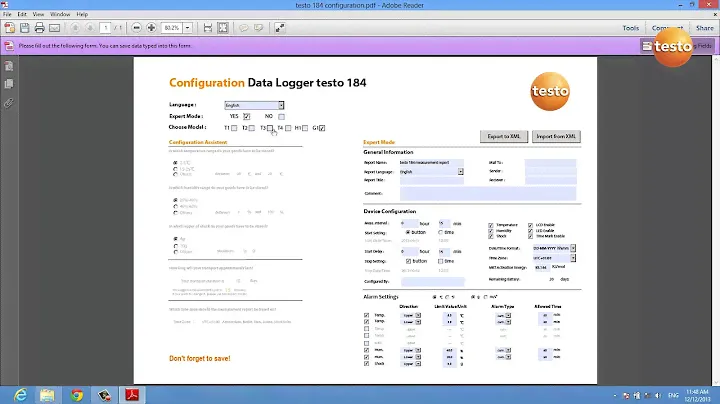Open the attachments paperclip sidebar icon

pos(8,102)
